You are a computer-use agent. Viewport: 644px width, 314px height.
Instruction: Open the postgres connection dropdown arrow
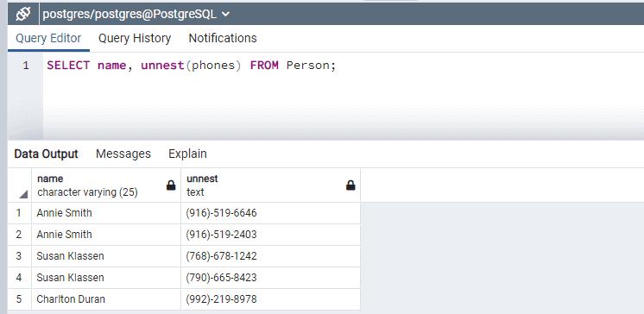point(225,15)
